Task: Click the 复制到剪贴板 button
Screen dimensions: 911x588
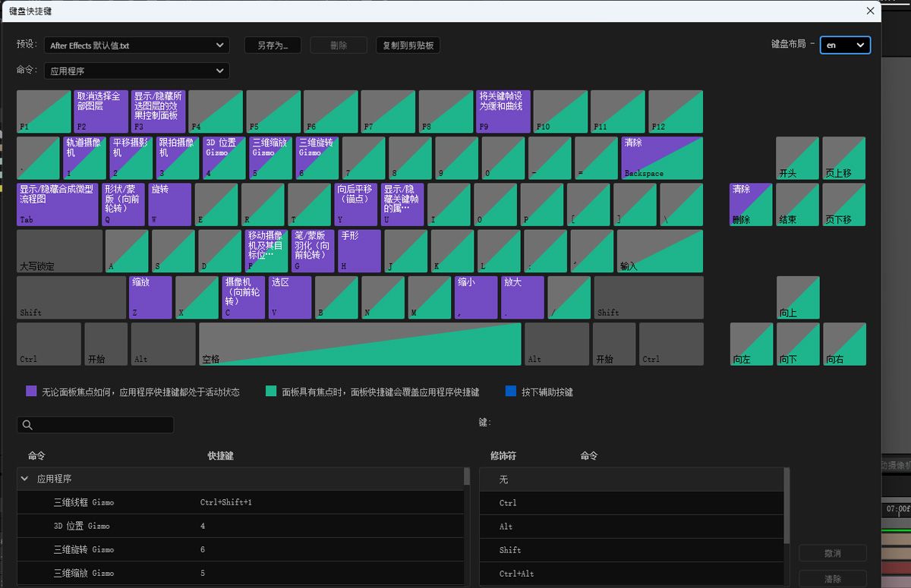Action: [x=408, y=46]
